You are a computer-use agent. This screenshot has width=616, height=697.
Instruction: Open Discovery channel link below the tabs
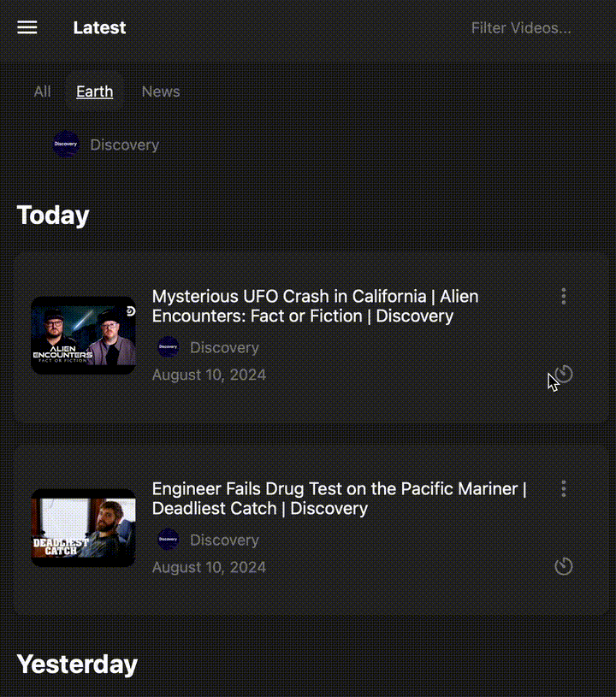125,145
